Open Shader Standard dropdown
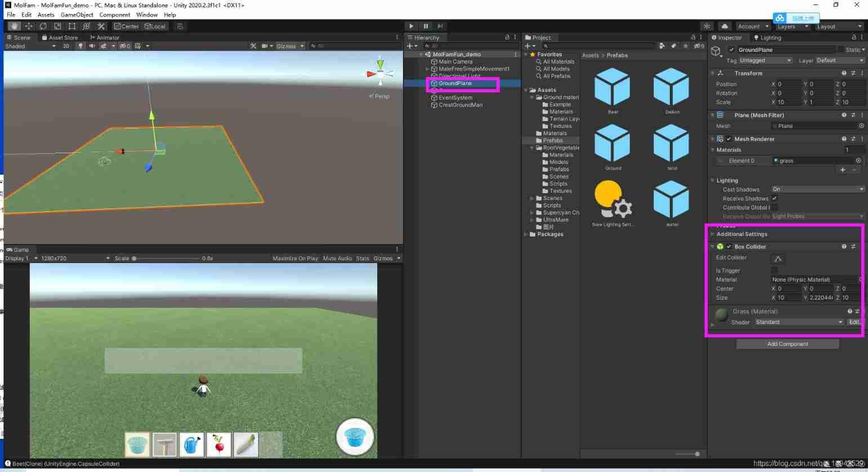 pos(799,322)
